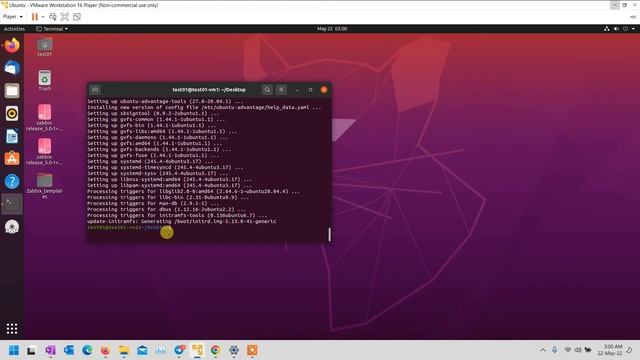Click the microphone icon in Windows tray
Viewport: 640px width, 360px height.
[x=554, y=350]
